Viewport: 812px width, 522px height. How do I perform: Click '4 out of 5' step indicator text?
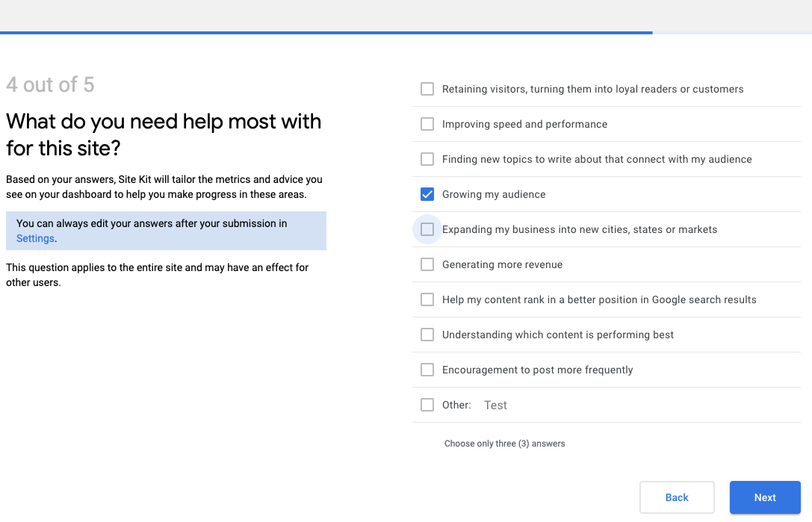pyautogui.click(x=50, y=85)
